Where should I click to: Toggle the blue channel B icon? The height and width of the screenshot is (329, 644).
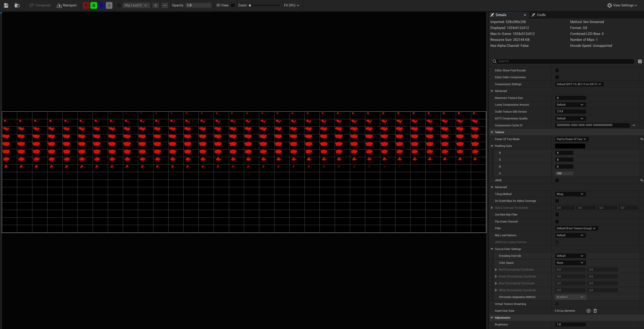101,5
